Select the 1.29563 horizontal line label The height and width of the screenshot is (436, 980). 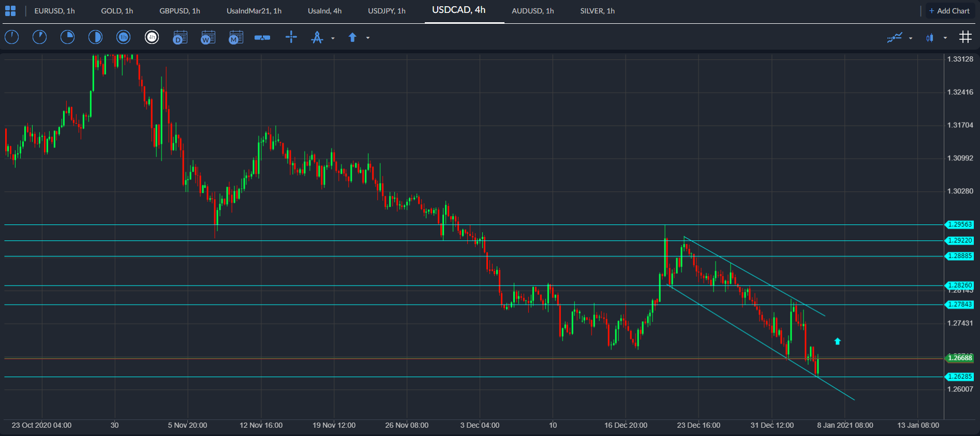coord(959,224)
